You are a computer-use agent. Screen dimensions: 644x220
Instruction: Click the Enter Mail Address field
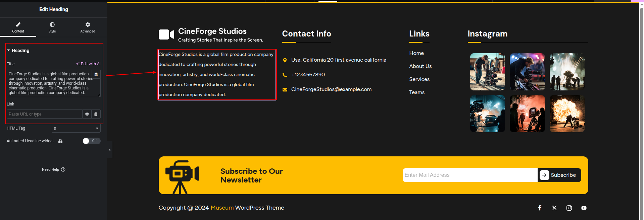(469, 175)
